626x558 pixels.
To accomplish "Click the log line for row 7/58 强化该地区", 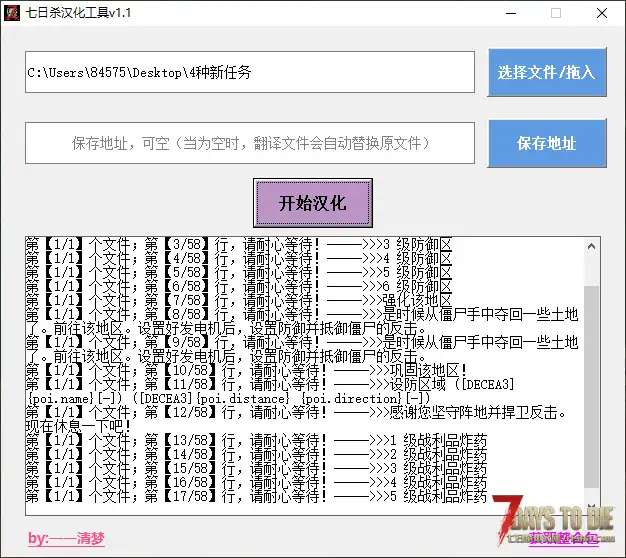I will [x=240, y=300].
